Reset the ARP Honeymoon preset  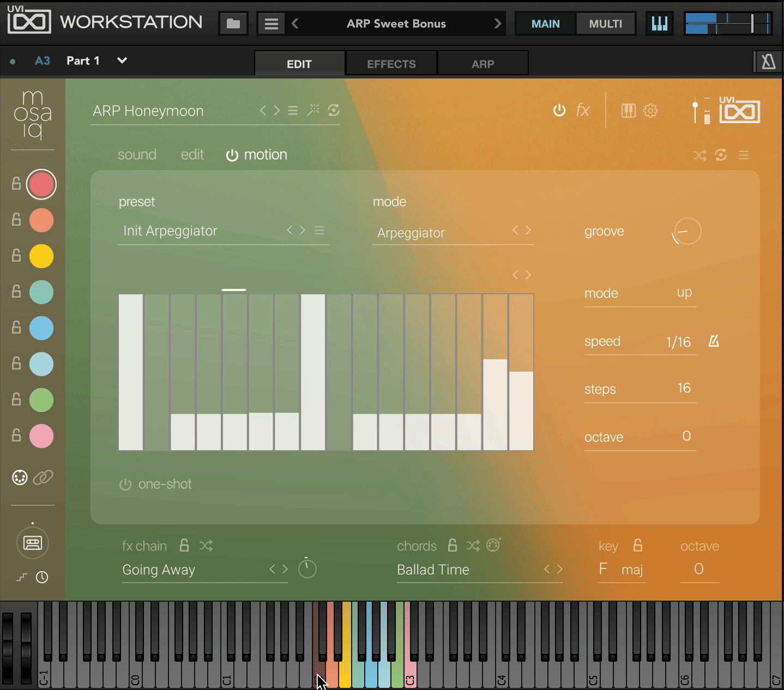tap(334, 110)
